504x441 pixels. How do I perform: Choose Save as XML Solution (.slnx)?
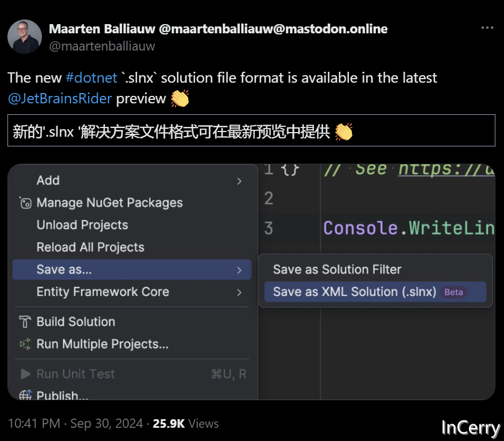[375, 292]
